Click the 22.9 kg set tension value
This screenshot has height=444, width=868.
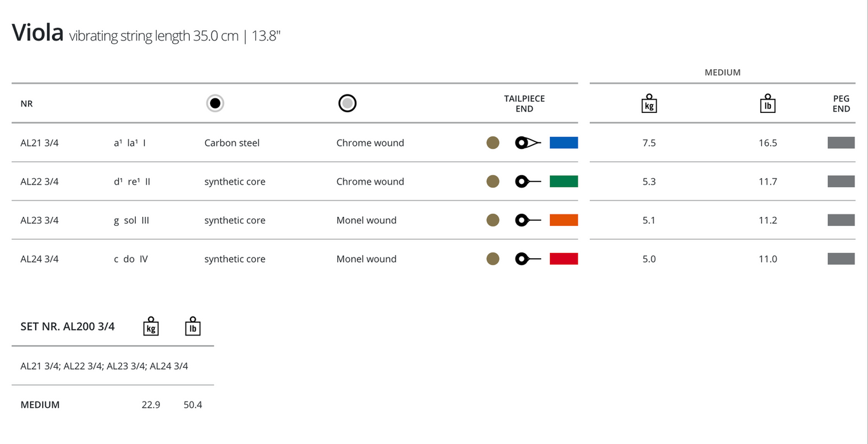click(151, 405)
